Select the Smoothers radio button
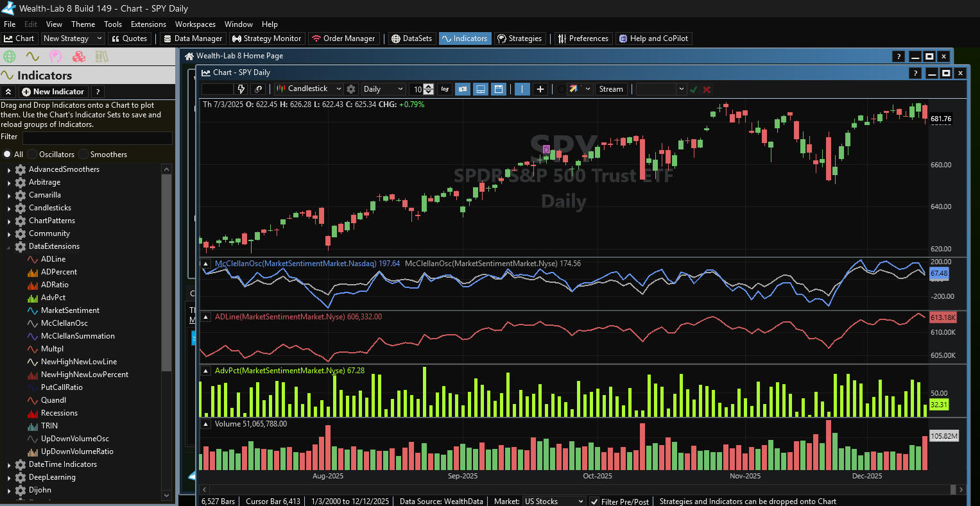The image size is (980, 506). [83, 155]
